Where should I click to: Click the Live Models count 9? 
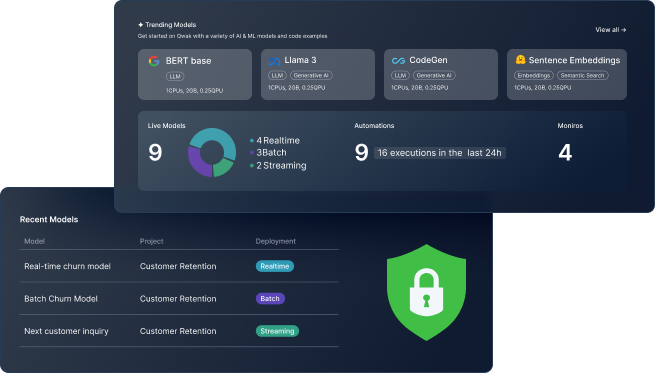155,152
